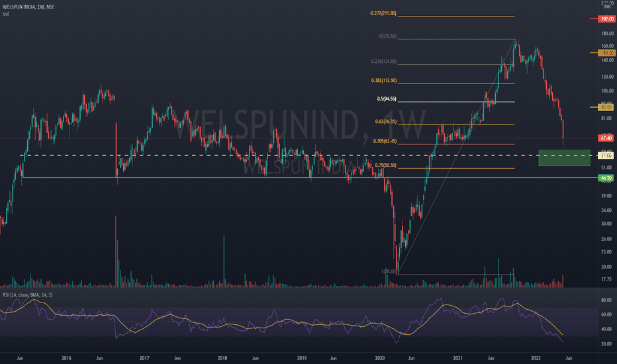Click the white 57.00 price label

tap(606, 156)
